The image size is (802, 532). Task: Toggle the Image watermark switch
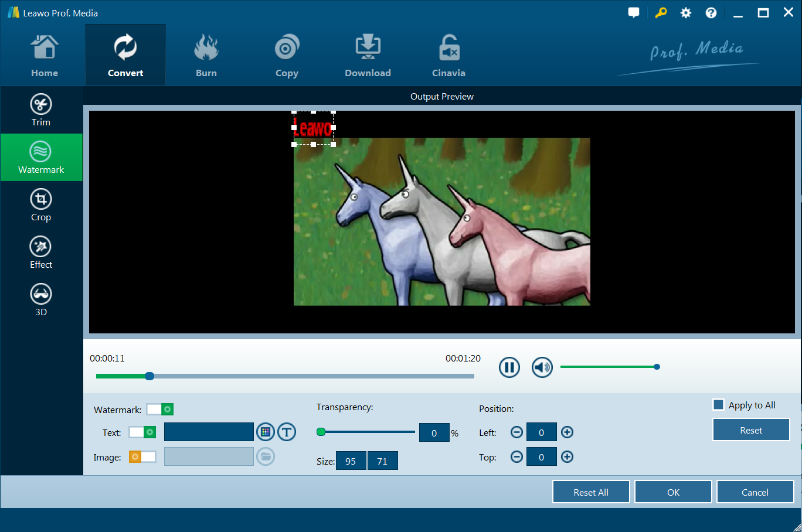click(142, 456)
